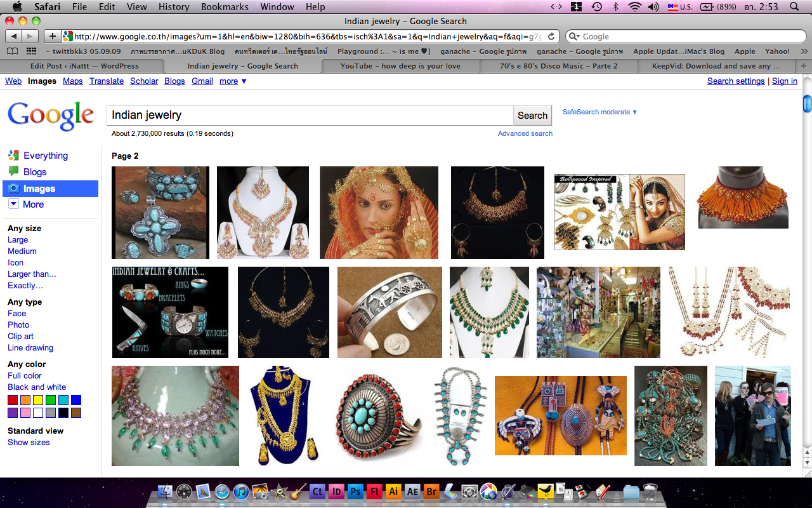Pick the pink color swatch filter
The image size is (812, 508).
tap(25, 413)
